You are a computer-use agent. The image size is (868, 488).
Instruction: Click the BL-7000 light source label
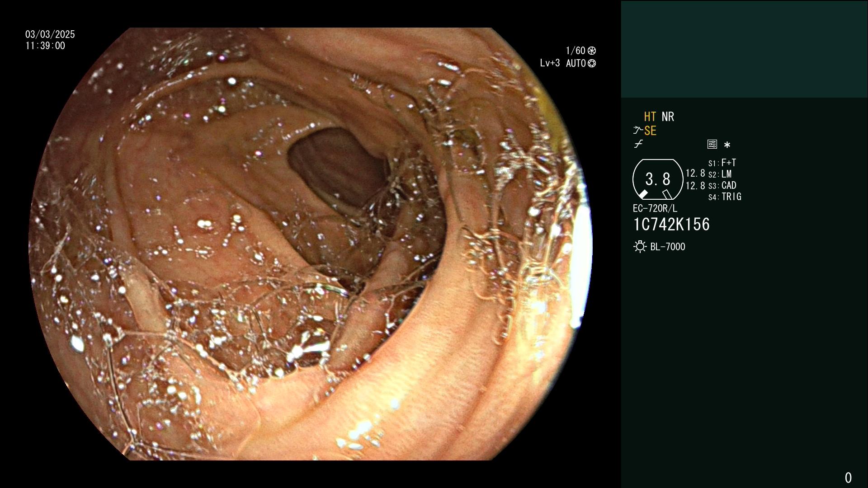point(668,247)
